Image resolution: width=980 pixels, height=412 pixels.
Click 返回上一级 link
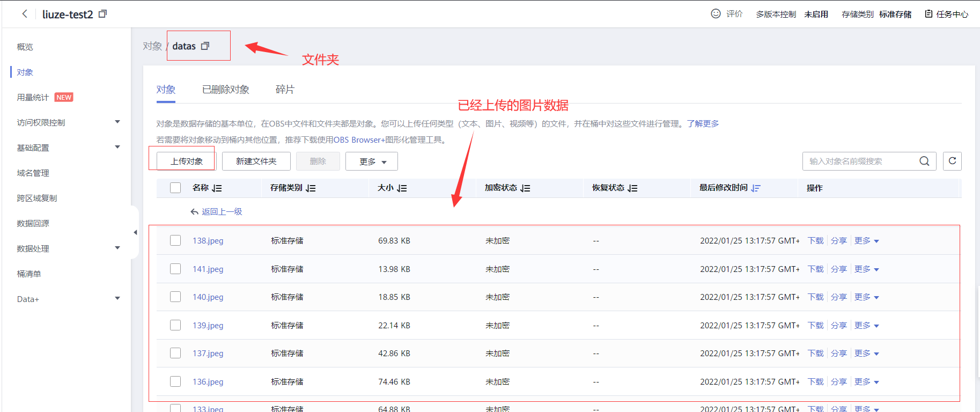(222, 212)
